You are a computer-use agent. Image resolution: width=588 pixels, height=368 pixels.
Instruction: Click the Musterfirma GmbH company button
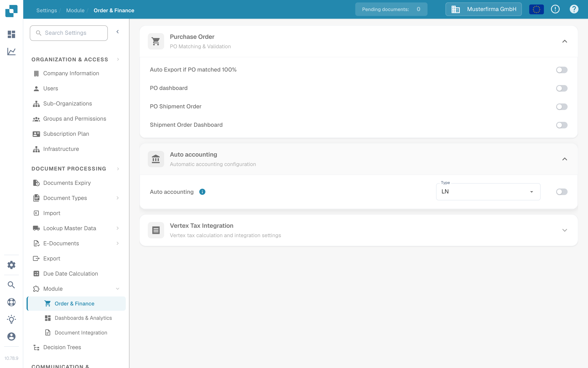click(483, 9)
